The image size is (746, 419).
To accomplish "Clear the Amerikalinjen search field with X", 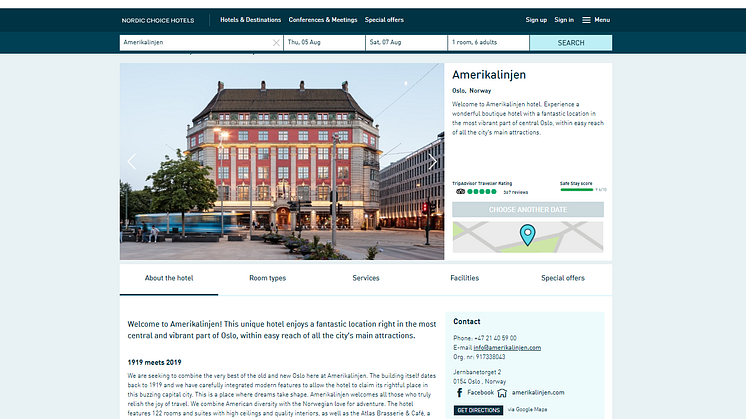I will click(276, 43).
